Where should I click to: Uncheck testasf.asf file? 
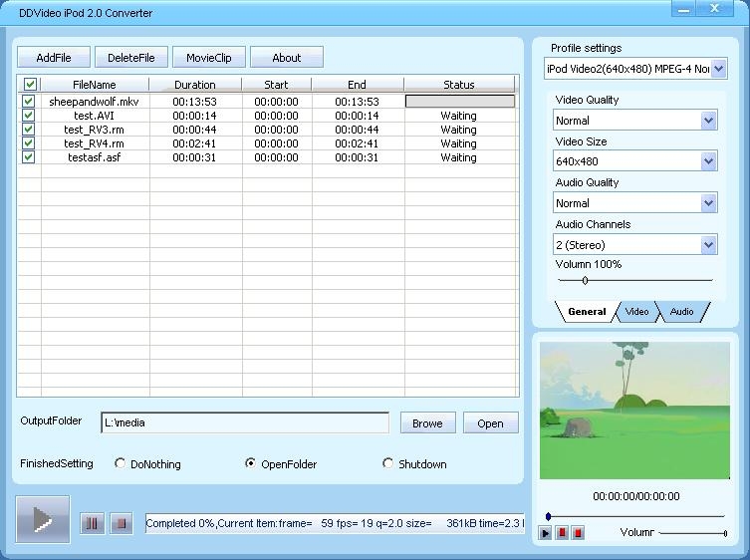(x=28, y=157)
